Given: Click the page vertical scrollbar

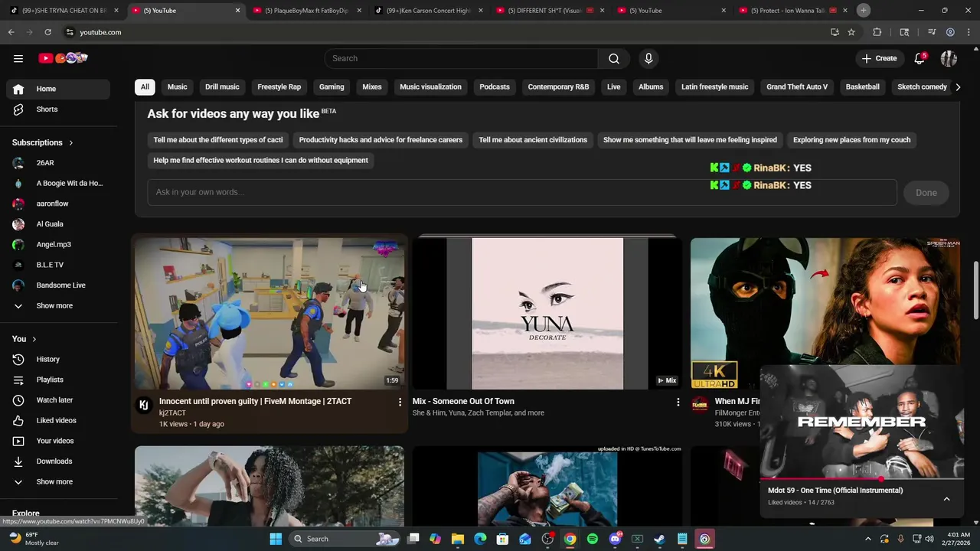Looking at the screenshot, I should 976,291.
